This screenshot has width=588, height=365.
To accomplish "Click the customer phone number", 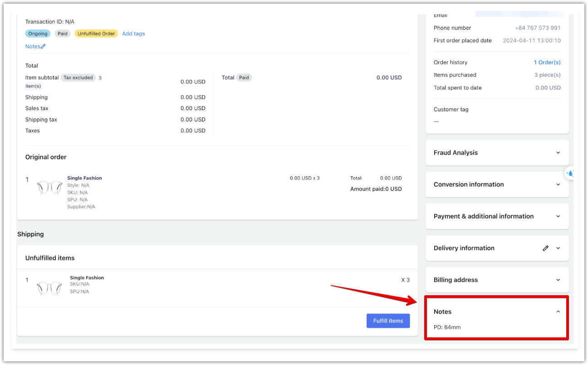I will (x=538, y=28).
